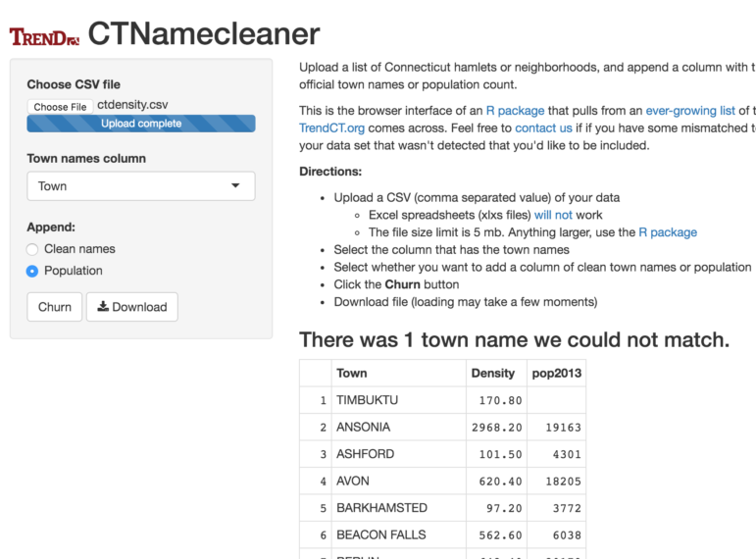The width and height of the screenshot is (756, 559).
Task: Click the ctdensity.csv file name
Action: pyautogui.click(x=132, y=105)
